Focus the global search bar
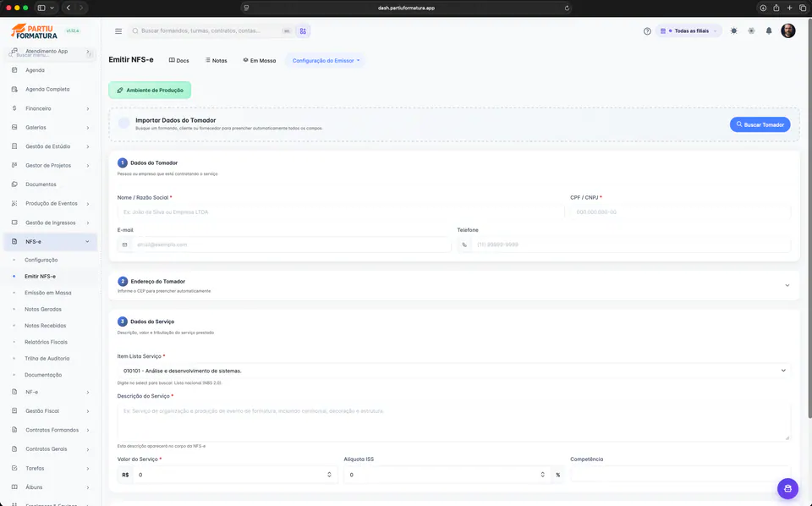 point(211,31)
